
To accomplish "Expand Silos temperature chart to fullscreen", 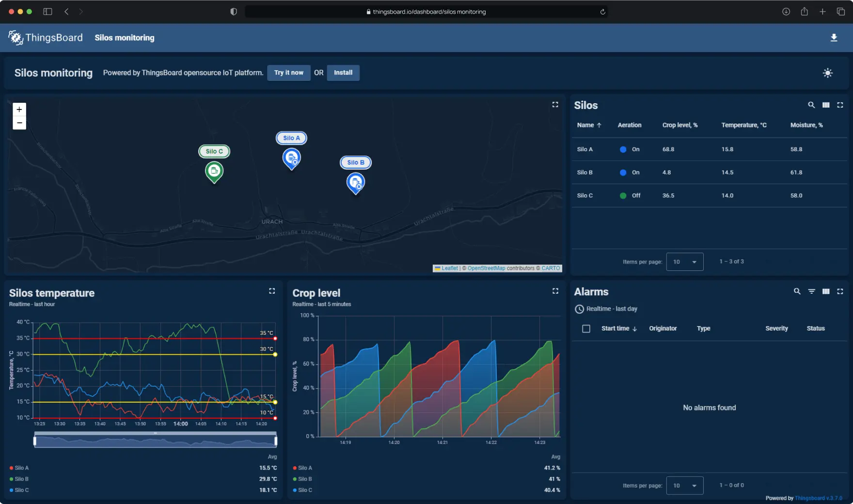I will pos(272,291).
